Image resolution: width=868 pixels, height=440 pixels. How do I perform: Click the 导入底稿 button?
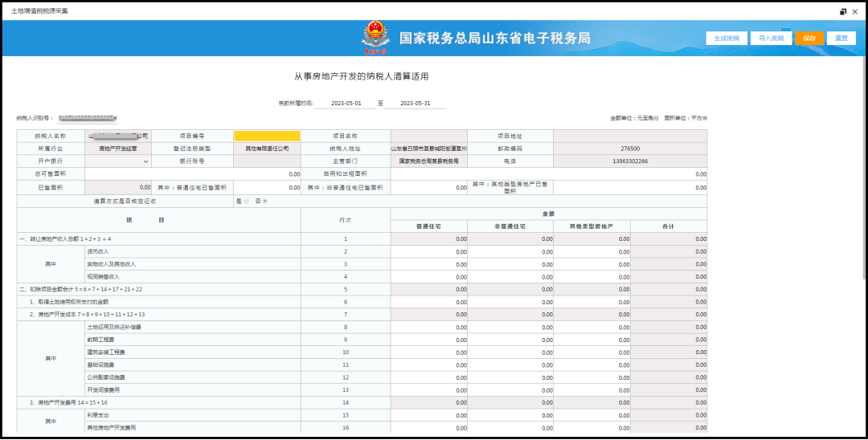pyautogui.click(x=771, y=39)
